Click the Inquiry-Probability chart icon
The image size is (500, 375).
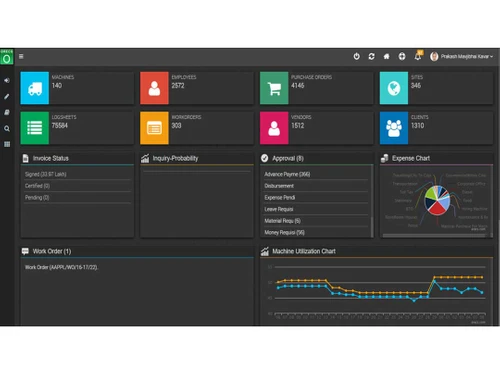[x=145, y=158]
